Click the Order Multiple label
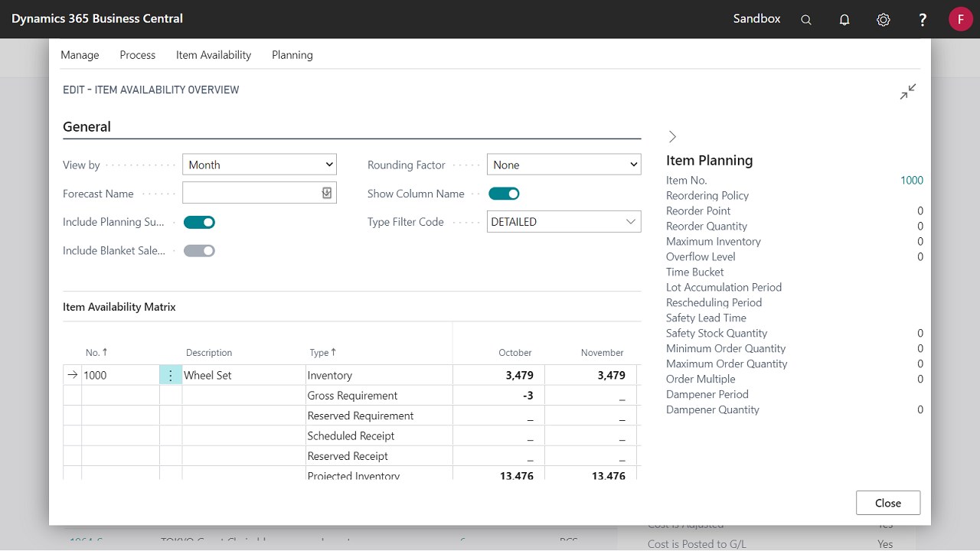Viewport: 980px width, 551px height. (701, 380)
